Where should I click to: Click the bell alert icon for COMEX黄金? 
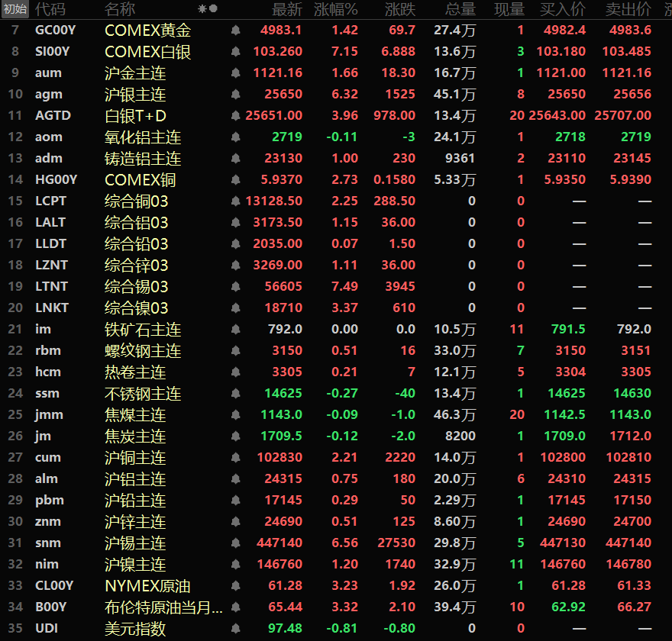[x=235, y=31]
